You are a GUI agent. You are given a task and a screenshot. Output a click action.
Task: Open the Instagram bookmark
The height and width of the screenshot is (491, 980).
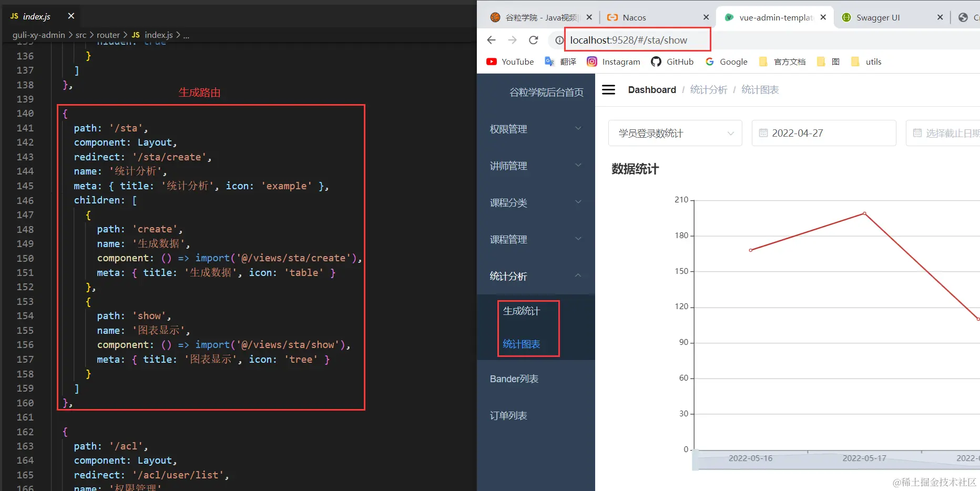614,62
